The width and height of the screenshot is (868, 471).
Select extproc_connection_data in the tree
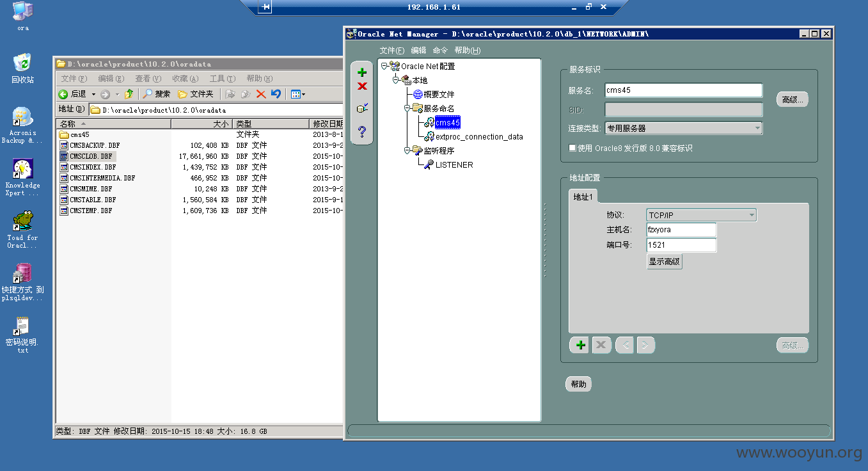click(479, 136)
